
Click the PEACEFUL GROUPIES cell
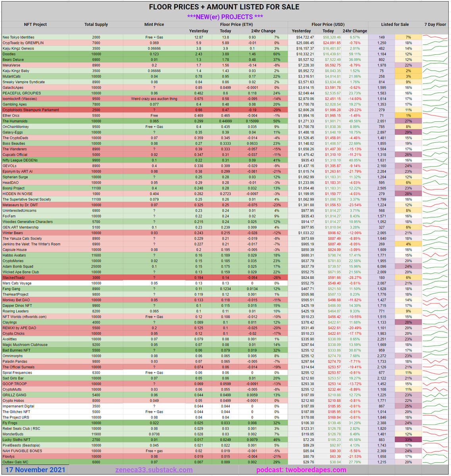point(35,93)
